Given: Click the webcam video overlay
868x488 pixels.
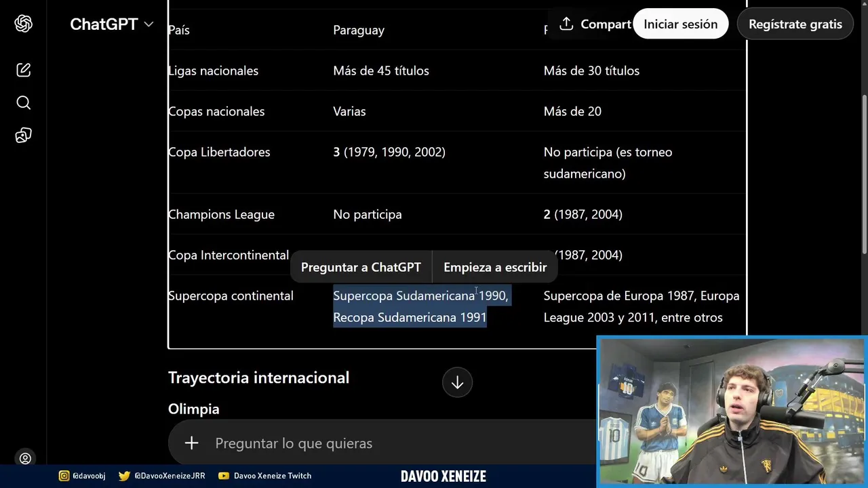Looking at the screenshot, I should coord(732,412).
